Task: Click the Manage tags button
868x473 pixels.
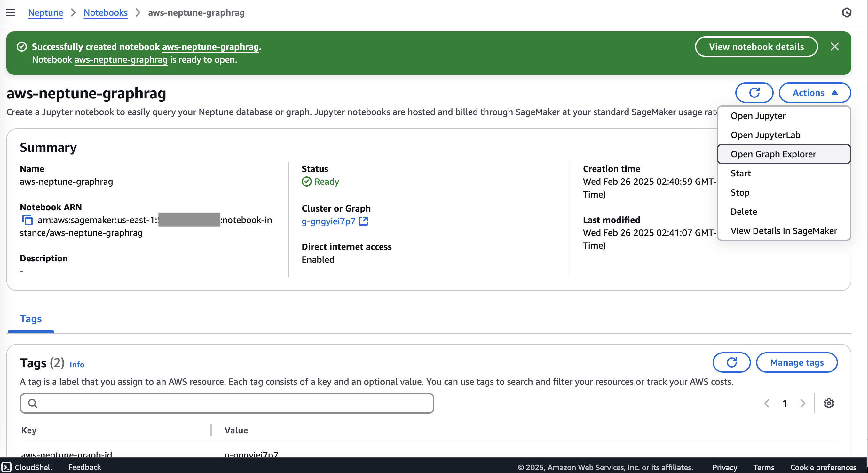Action: [797, 362]
